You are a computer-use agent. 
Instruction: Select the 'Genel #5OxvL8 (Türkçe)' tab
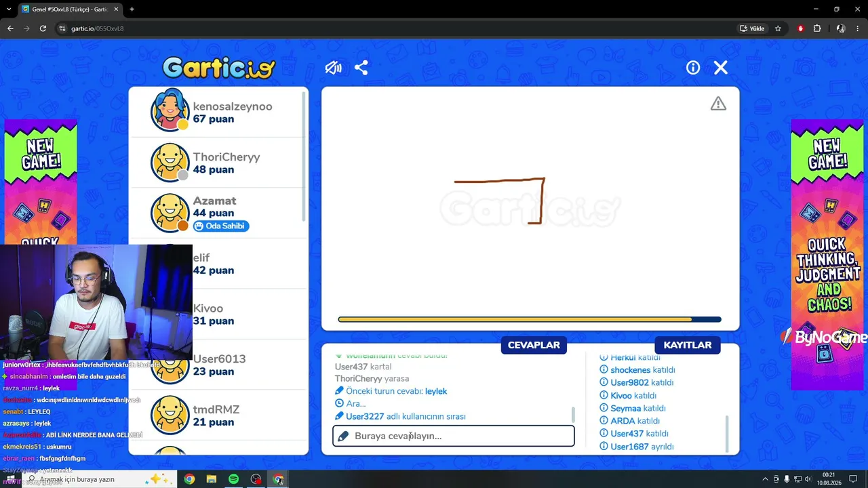point(70,9)
